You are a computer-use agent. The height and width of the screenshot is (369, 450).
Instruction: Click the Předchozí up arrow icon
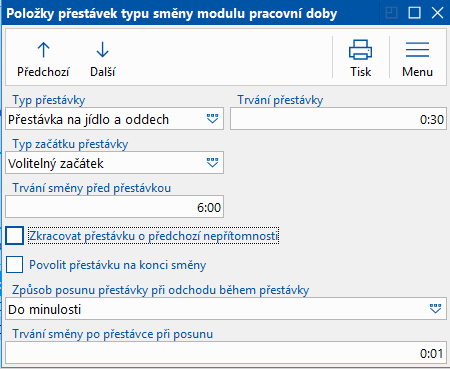coord(43,50)
